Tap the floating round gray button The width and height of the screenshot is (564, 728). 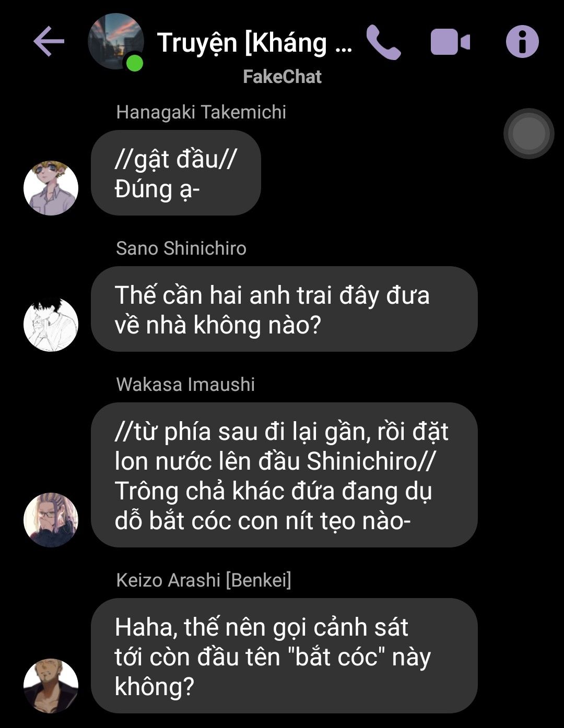(x=528, y=134)
